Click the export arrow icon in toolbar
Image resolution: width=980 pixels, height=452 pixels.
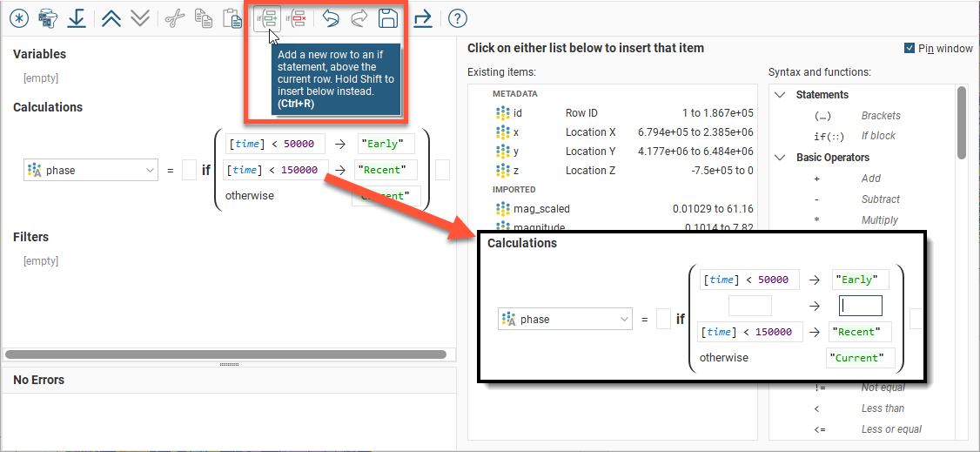click(423, 18)
